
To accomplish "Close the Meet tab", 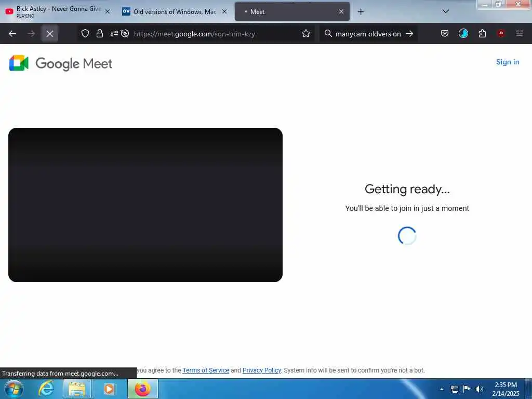I will (x=341, y=11).
